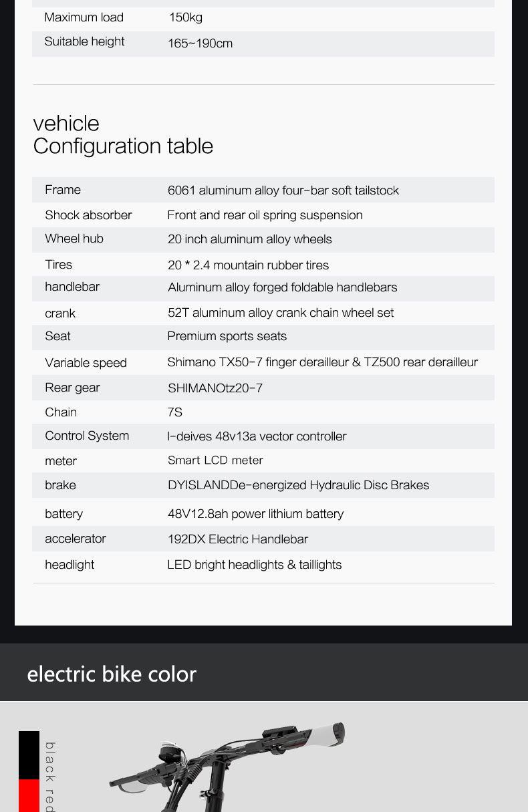The height and width of the screenshot is (812, 528).
Task: Click the 'SHIMANOtz20-7' rear gear value
Action: 215,388
